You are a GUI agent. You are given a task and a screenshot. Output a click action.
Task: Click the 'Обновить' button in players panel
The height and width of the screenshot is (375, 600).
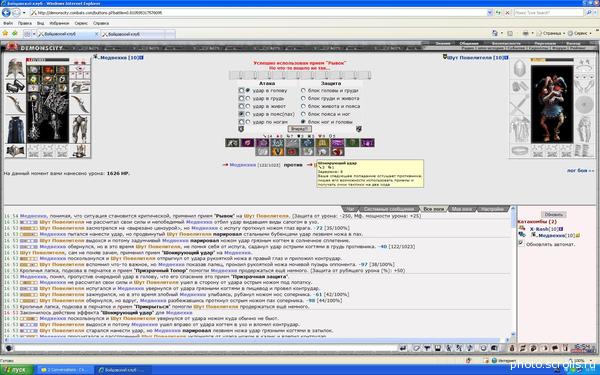pyautogui.click(x=553, y=214)
